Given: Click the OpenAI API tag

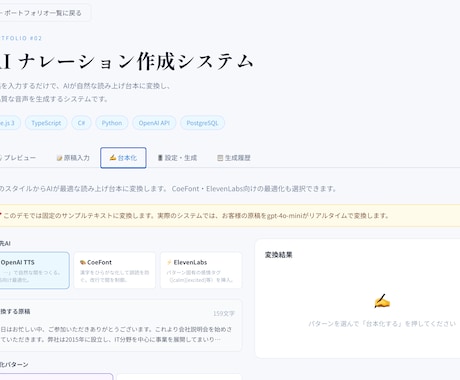Looking at the screenshot, I should (154, 123).
